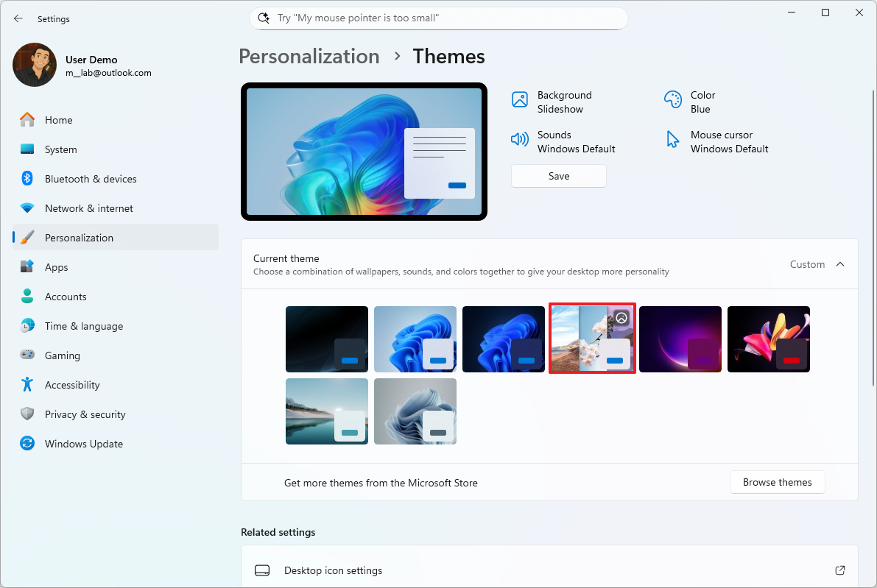Click inside the Settings search box
Screen dimensions: 877x588
438,18
